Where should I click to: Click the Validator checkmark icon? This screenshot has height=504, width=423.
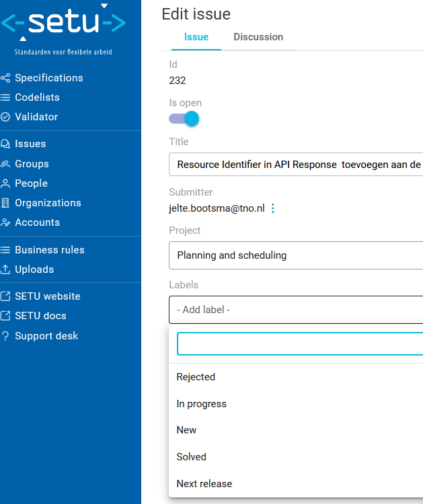coord(5,117)
